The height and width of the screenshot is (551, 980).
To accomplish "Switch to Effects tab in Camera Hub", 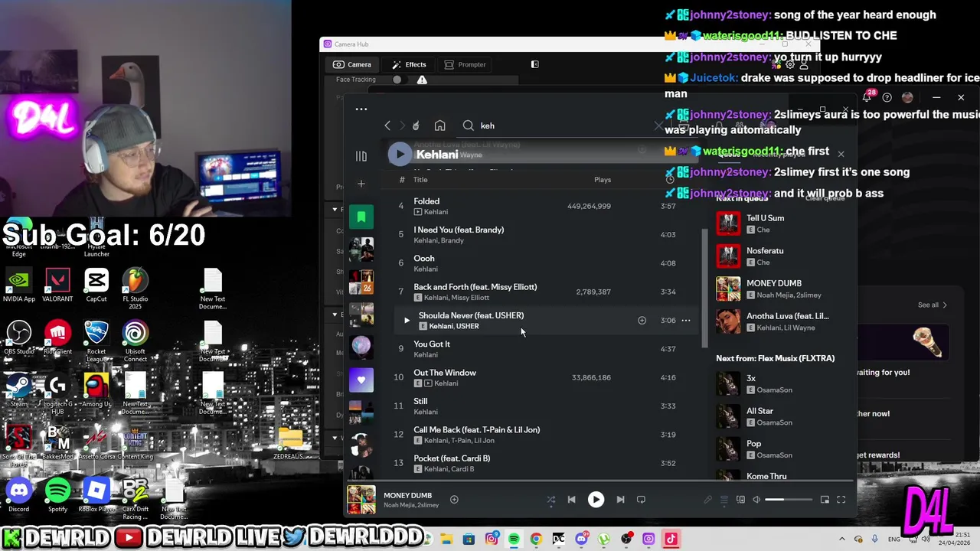I will coord(409,64).
